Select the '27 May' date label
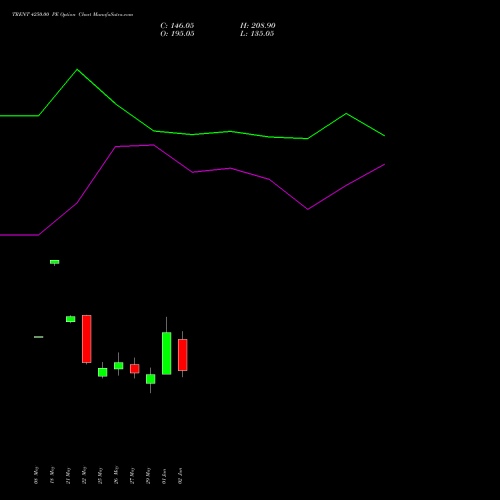 point(132,475)
